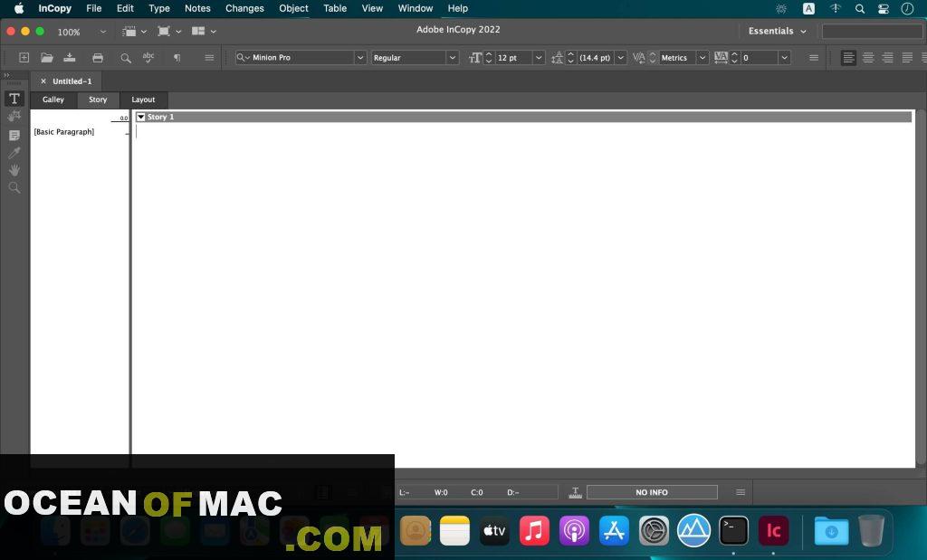
Task: Open the Type menu
Action: (x=159, y=8)
